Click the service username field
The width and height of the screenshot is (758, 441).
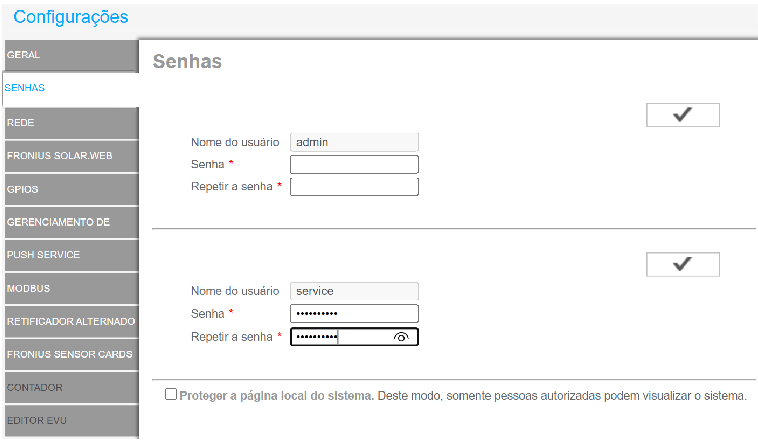pyautogui.click(x=354, y=291)
